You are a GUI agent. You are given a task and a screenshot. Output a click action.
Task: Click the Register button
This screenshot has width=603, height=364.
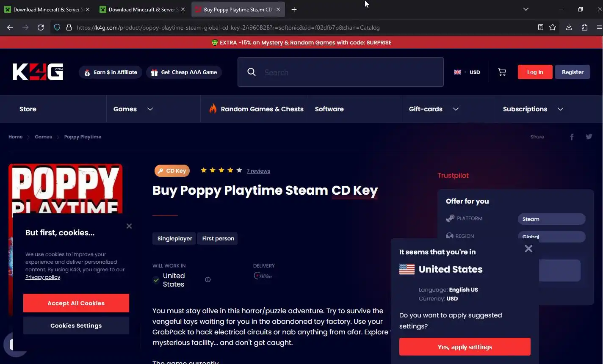[573, 72]
